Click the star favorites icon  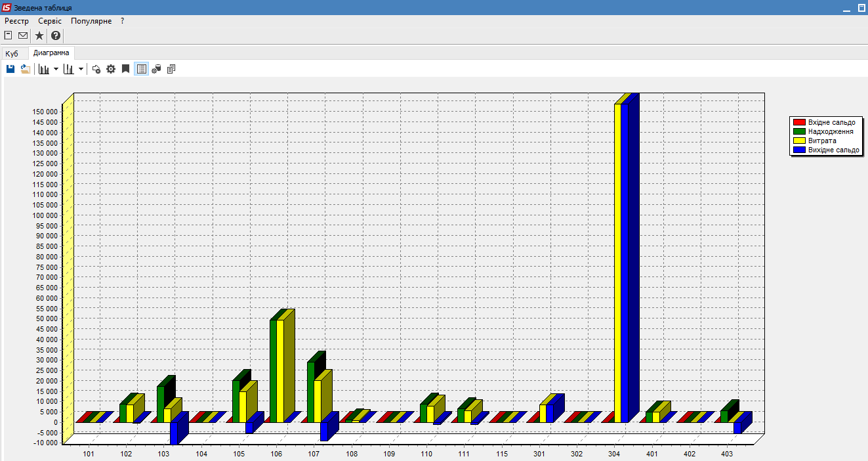click(39, 35)
